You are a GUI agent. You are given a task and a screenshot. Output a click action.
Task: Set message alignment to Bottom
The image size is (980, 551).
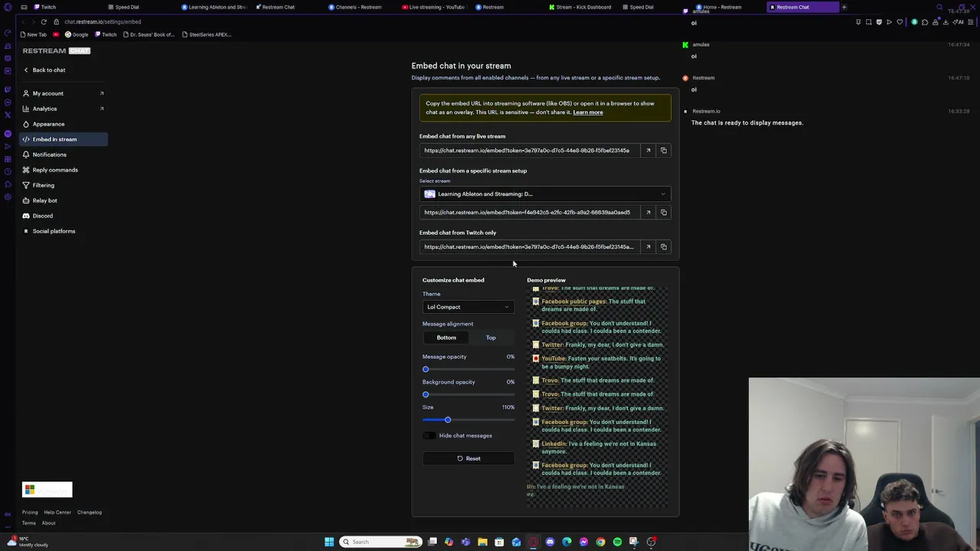coord(446,337)
